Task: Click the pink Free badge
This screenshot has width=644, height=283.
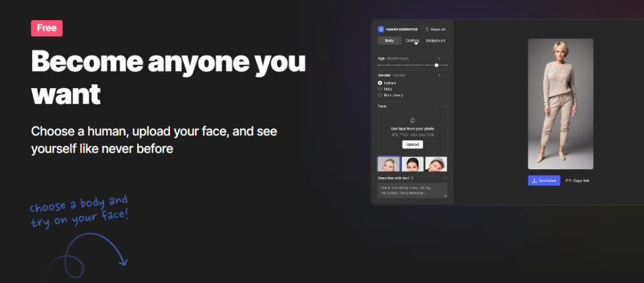Action: (x=47, y=28)
